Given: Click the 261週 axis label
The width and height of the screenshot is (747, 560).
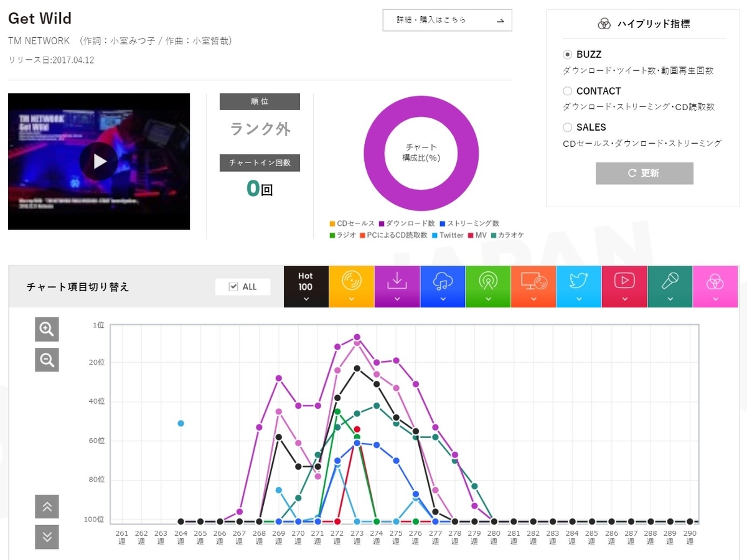Looking at the screenshot, I should (122, 537).
